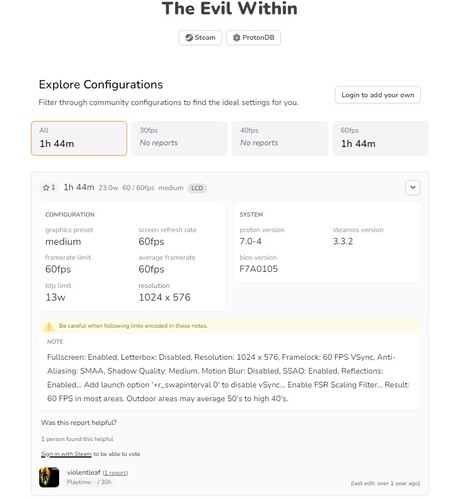This screenshot has width=450, height=499.
Task: Click the 60 / 60fps header text
Action: coord(138,188)
